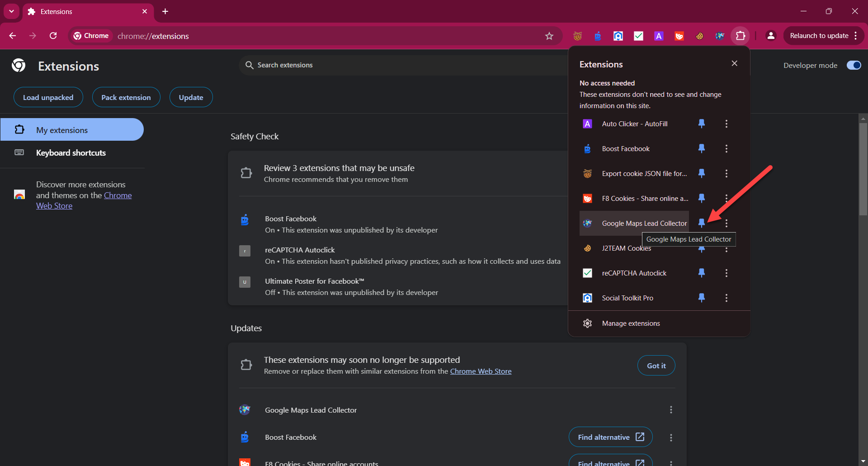Select Keyboard shortcuts in sidebar

(71, 153)
